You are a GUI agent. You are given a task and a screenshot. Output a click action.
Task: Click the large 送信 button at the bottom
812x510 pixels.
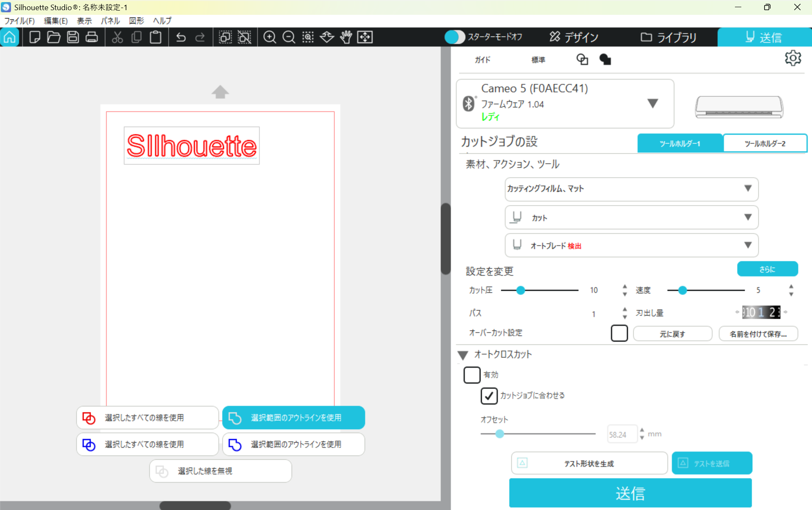630,493
